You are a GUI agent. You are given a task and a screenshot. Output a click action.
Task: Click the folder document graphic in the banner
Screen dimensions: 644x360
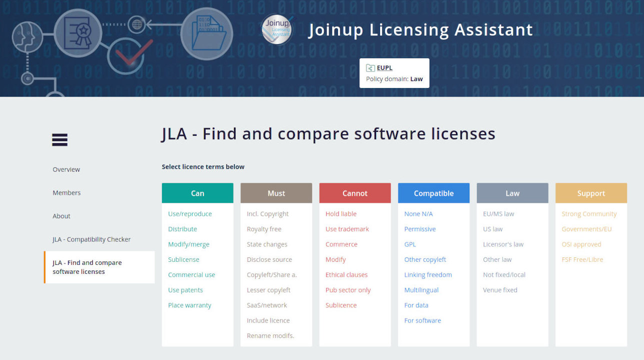click(206, 33)
